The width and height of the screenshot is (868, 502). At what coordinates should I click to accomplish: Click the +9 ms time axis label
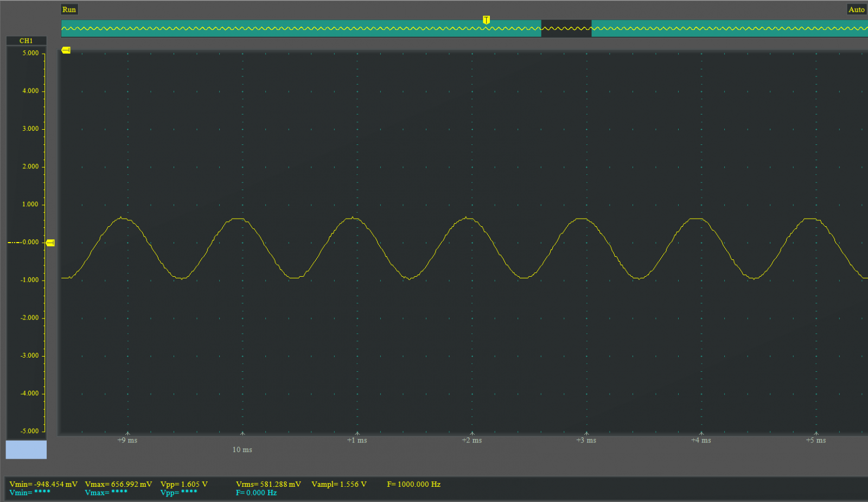tap(127, 440)
